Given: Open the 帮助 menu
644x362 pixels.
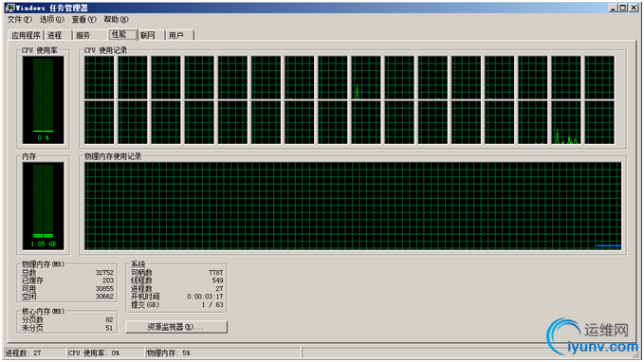Looking at the screenshot, I should (116, 19).
